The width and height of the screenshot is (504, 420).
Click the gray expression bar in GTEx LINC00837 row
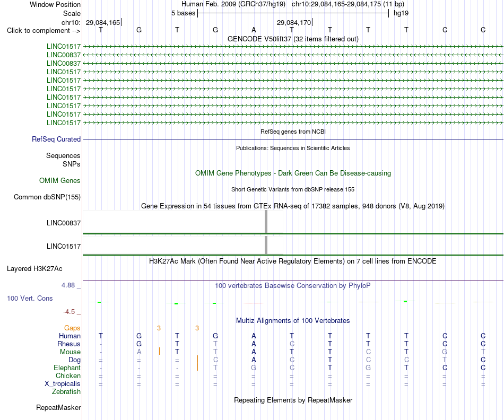(266, 222)
